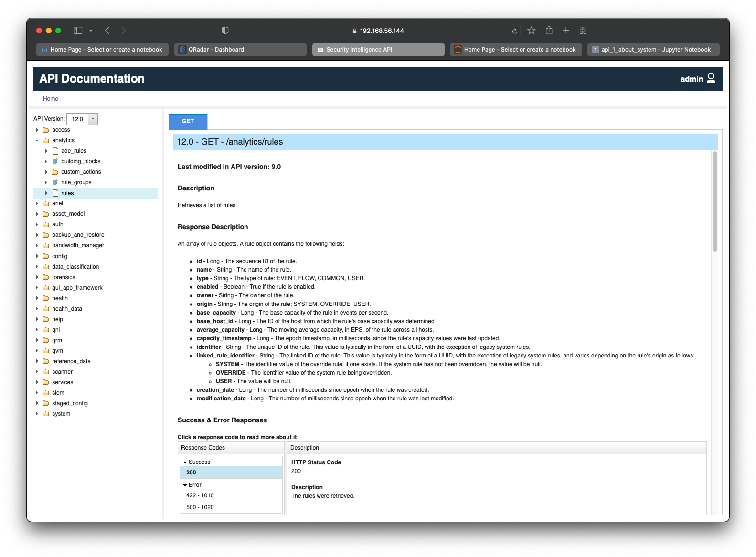Click the rule_groups document icon
The image size is (756, 557).
pyautogui.click(x=55, y=182)
